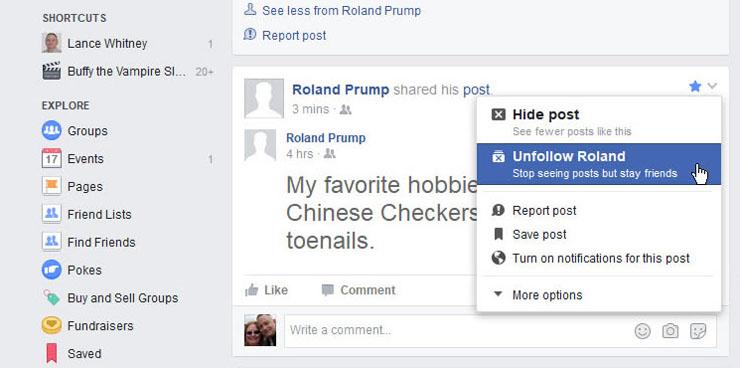The width and height of the screenshot is (740, 368).
Task: Select Unfollow Roland menu entry
Action: 599,164
